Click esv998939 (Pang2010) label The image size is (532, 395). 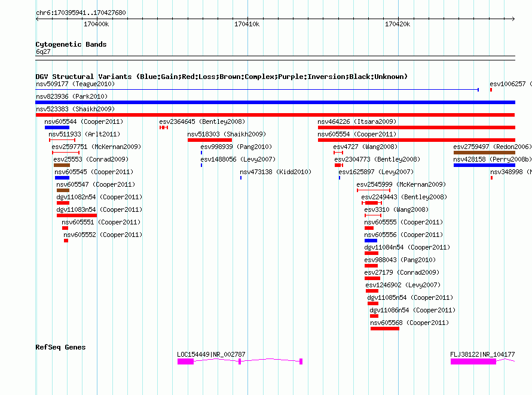(x=236, y=147)
